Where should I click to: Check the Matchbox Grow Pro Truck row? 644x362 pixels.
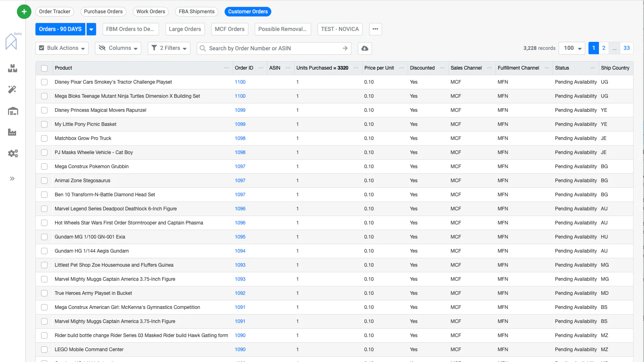44,138
